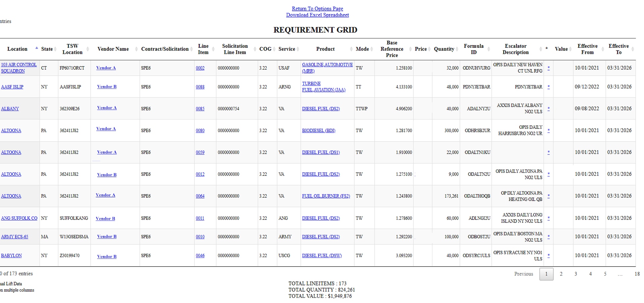Open Vendor A in the CT row
Image resolution: width=644 pixels, height=303 pixels.
click(x=106, y=68)
